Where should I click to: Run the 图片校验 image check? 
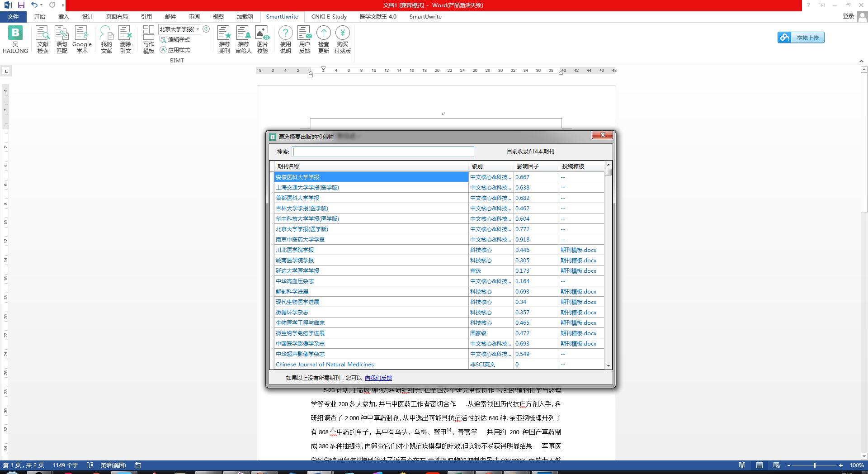tap(263, 39)
